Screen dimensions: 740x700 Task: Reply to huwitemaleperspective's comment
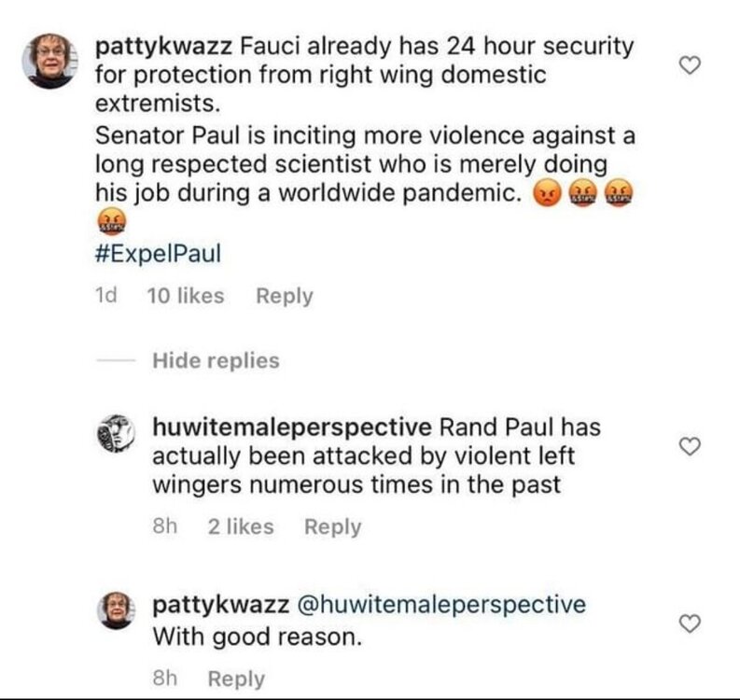(332, 526)
